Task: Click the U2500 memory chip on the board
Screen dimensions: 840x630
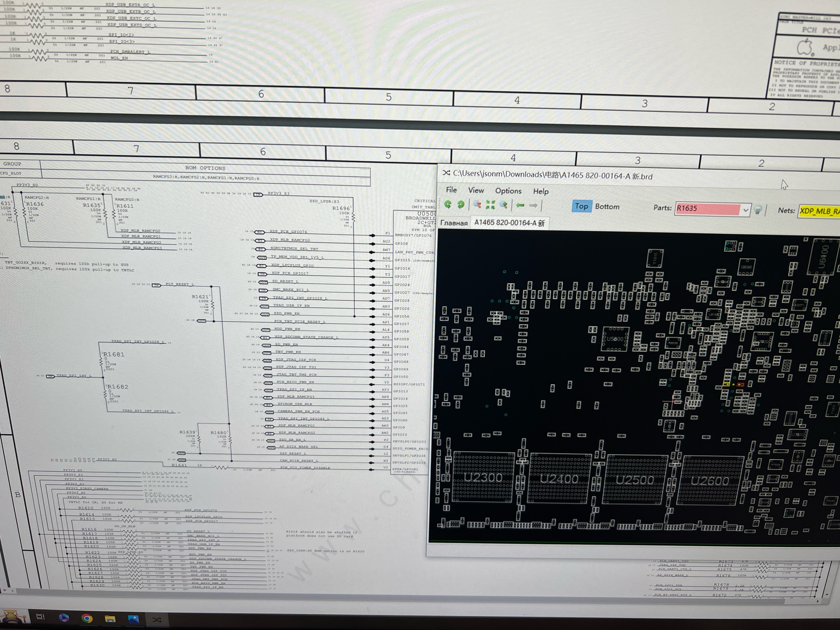Action: 635,480
